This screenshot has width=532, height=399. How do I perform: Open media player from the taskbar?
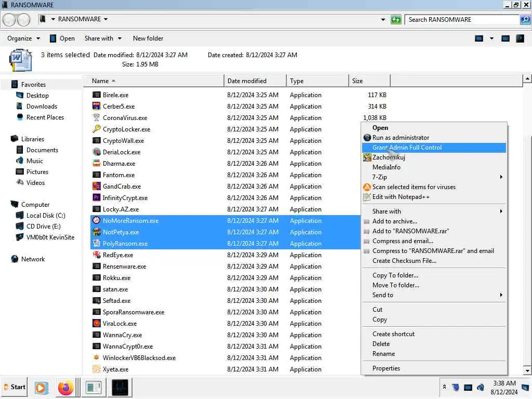click(41, 388)
